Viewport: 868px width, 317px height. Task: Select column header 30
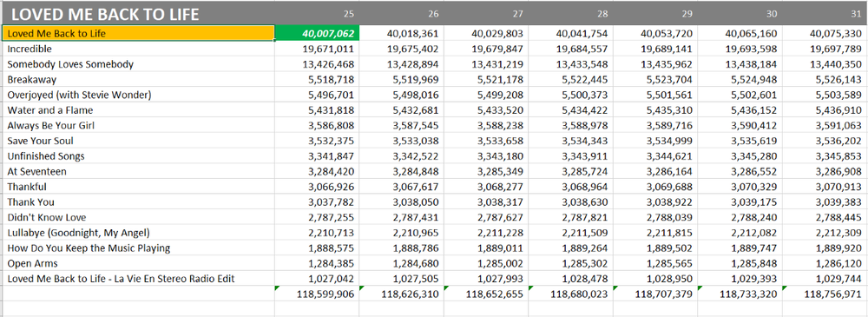(740, 13)
